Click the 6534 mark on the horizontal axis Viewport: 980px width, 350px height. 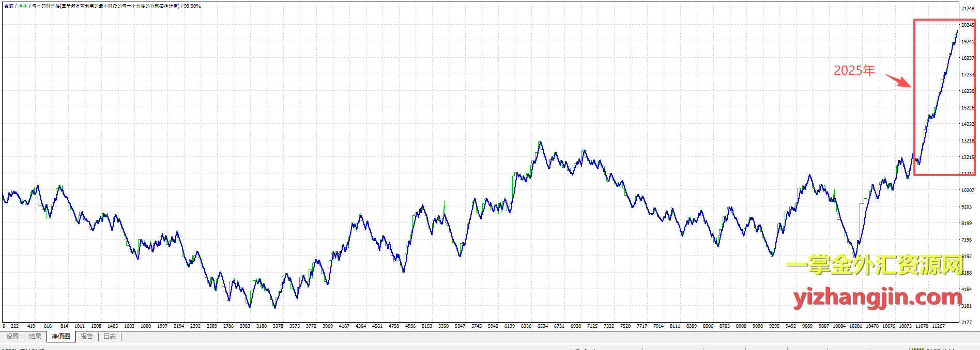coord(542,326)
